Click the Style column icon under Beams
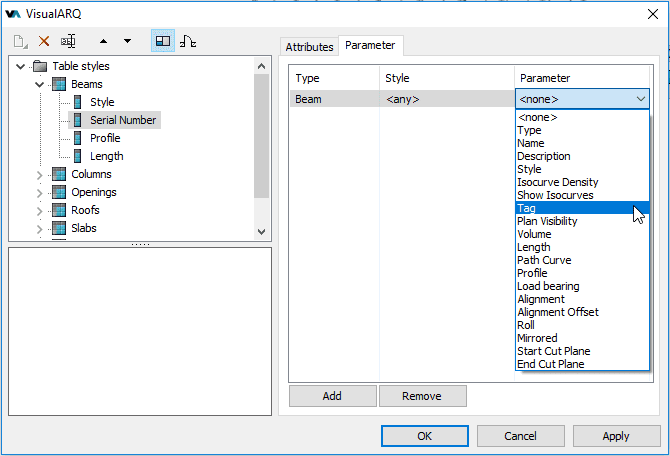This screenshot has width=670, height=456. click(77, 102)
